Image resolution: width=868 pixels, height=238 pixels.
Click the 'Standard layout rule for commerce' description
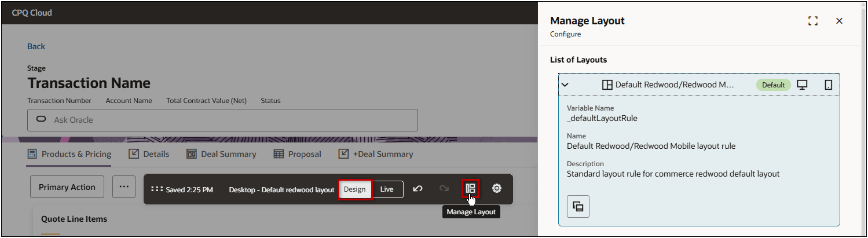(x=673, y=173)
